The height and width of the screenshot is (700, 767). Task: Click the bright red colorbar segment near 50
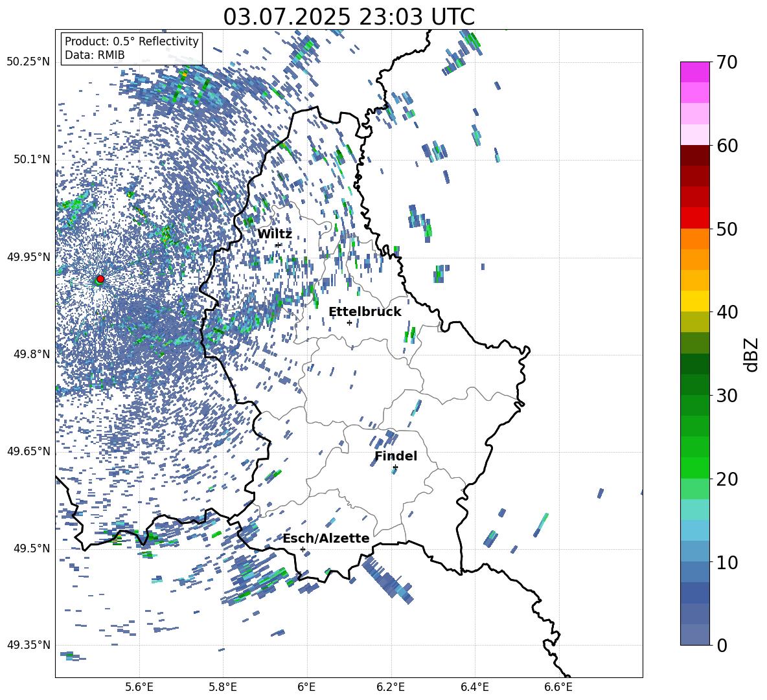click(695, 218)
